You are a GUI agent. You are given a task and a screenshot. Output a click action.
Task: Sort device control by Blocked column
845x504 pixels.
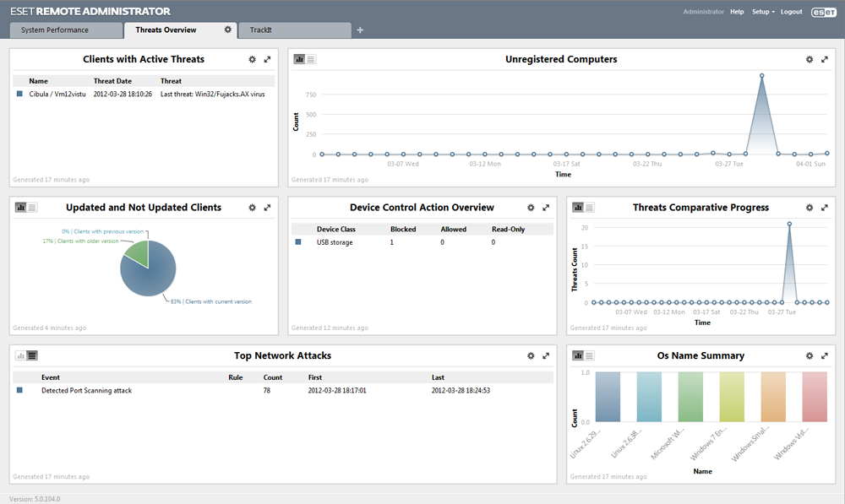pyautogui.click(x=403, y=230)
